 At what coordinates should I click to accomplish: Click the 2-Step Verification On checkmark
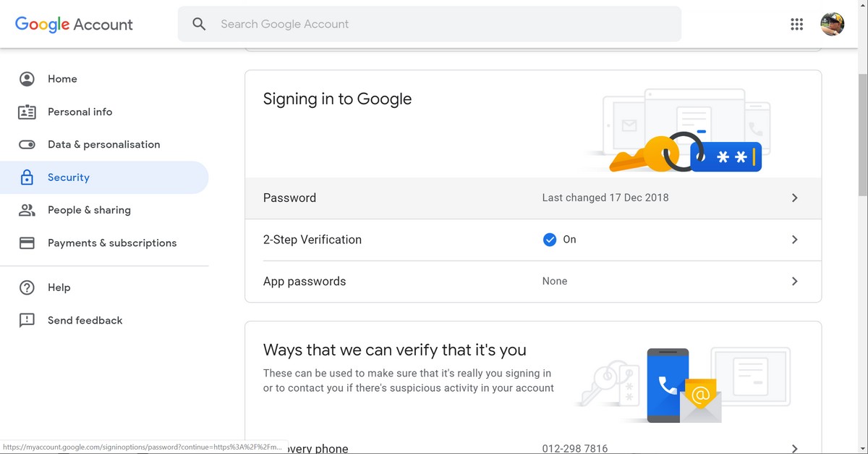550,240
